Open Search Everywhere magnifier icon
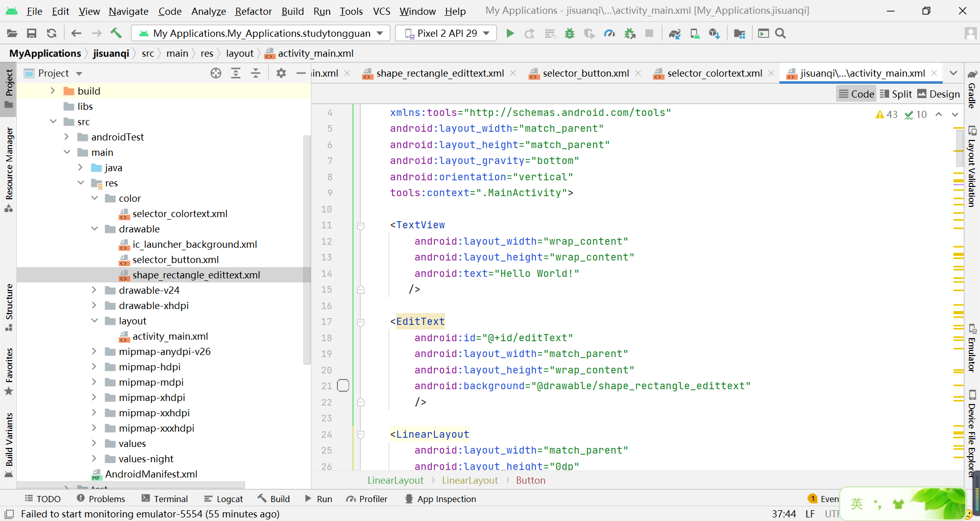The image size is (980, 521). pyautogui.click(x=780, y=33)
